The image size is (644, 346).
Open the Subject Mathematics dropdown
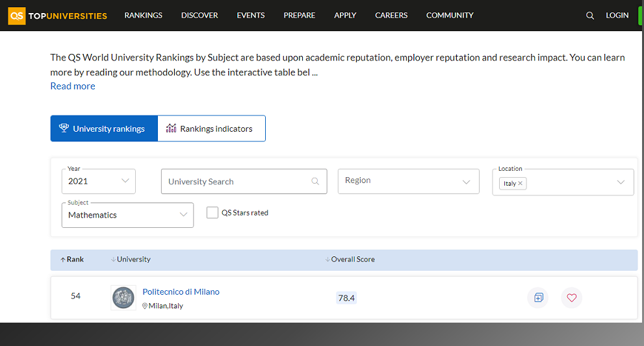127,215
